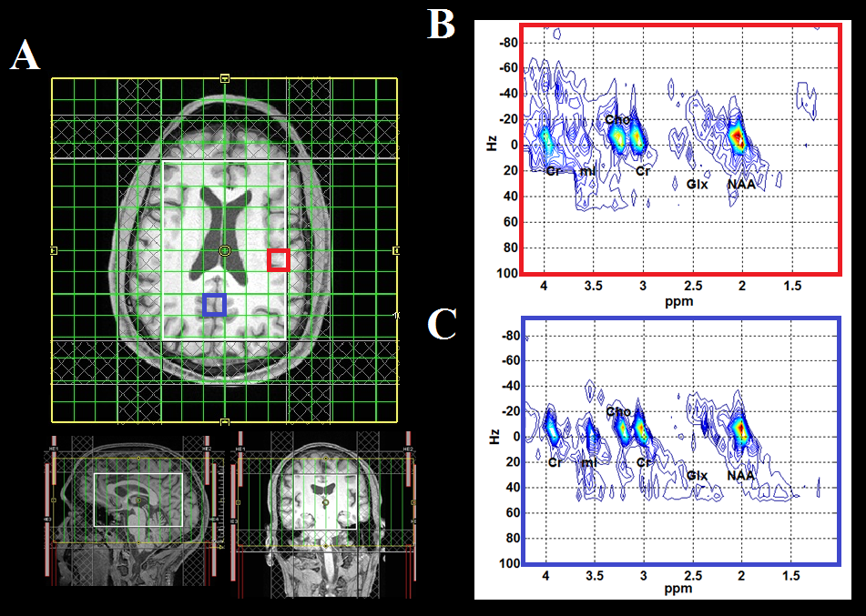This screenshot has width=866, height=616.
Task: Open the sagittal localizer image
Action: click(138, 519)
